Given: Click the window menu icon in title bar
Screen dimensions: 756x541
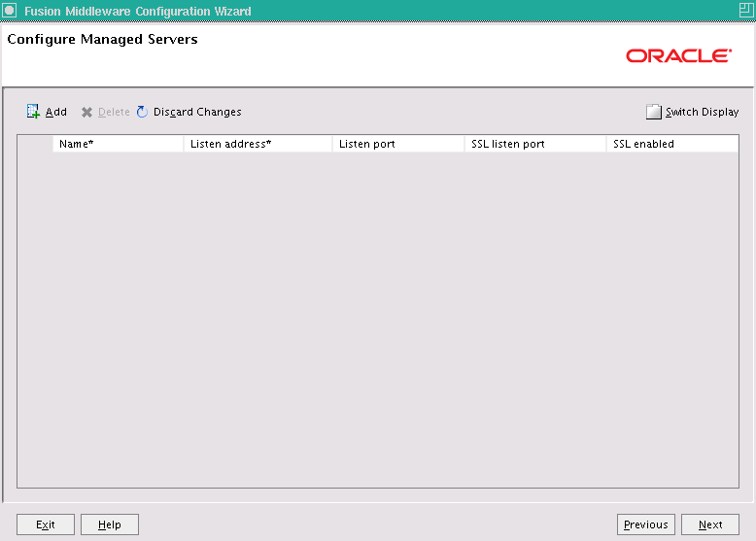Looking at the screenshot, I should (9, 10).
